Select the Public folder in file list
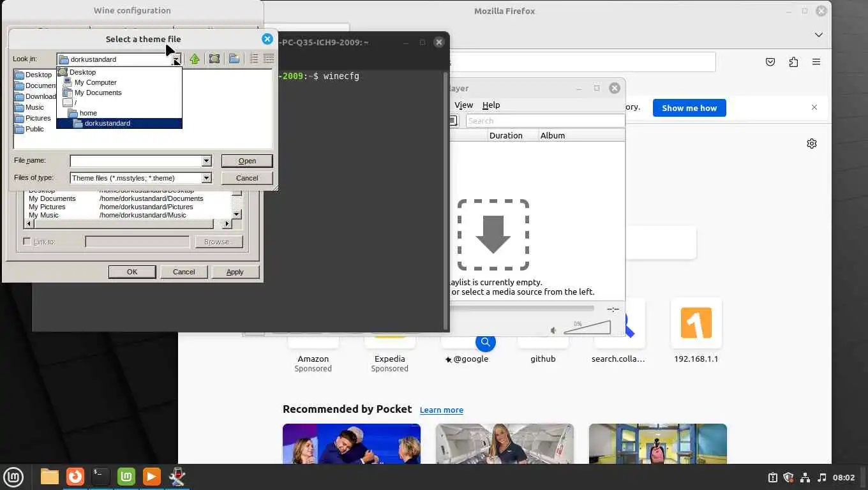868x490 pixels. [29, 129]
